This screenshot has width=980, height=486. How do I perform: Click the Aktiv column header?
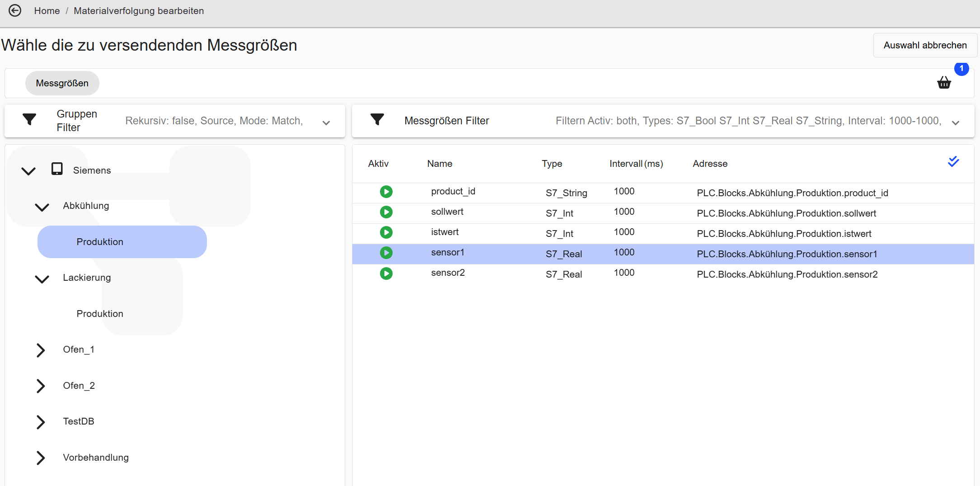pyautogui.click(x=378, y=164)
